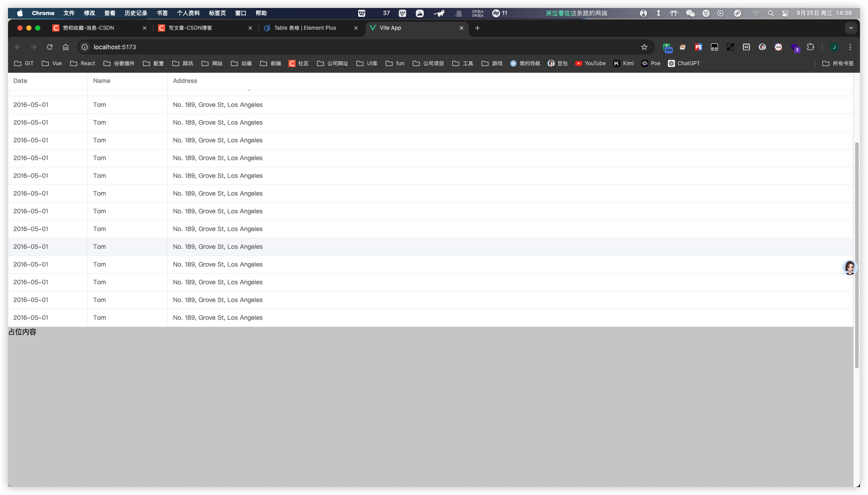Switch to Table 表格 Element Plus tab
The width and height of the screenshot is (868, 495).
tap(305, 28)
